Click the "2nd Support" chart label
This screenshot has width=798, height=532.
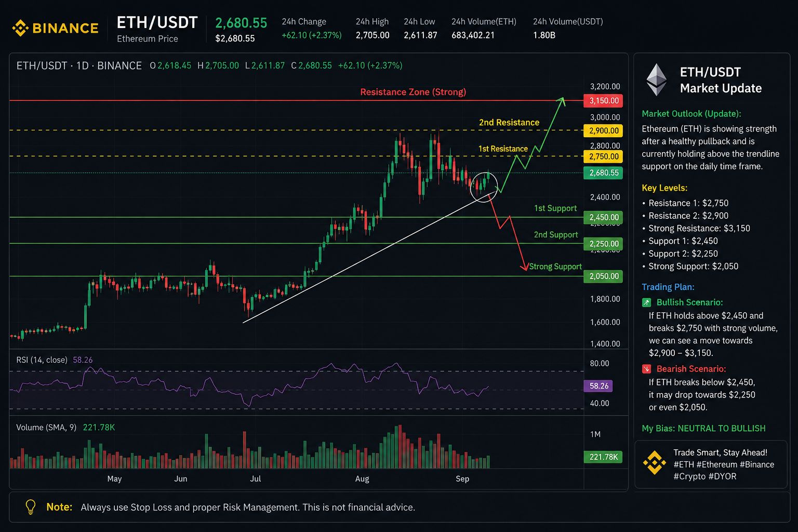point(556,235)
